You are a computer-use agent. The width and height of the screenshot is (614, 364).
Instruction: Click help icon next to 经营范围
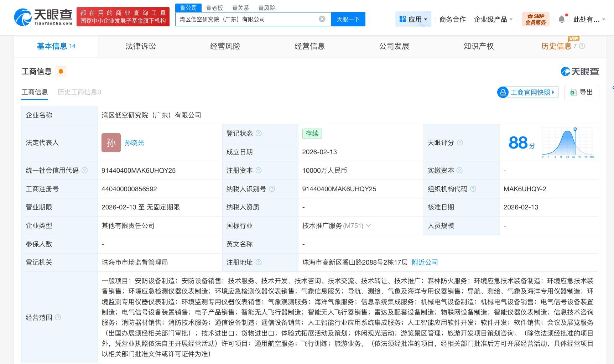point(58,317)
